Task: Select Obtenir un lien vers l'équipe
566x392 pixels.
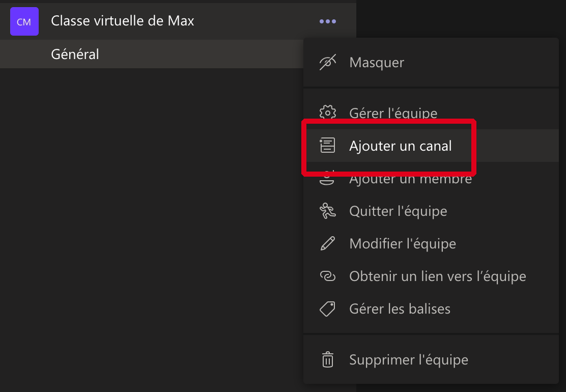Action: click(x=431, y=276)
